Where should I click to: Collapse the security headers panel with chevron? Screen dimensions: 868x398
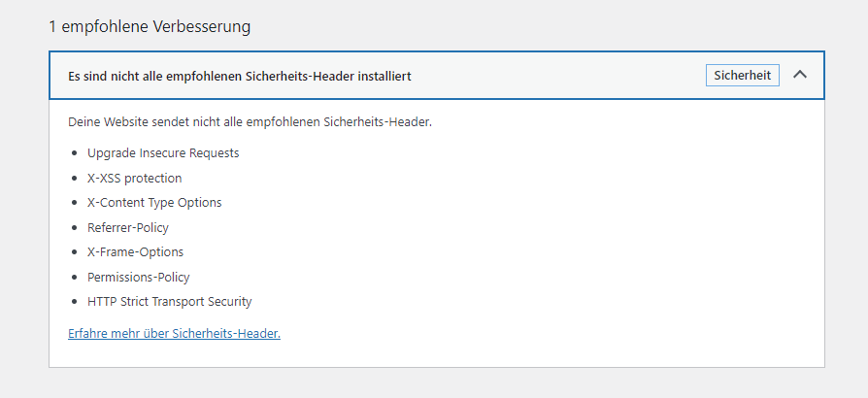(x=800, y=75)
